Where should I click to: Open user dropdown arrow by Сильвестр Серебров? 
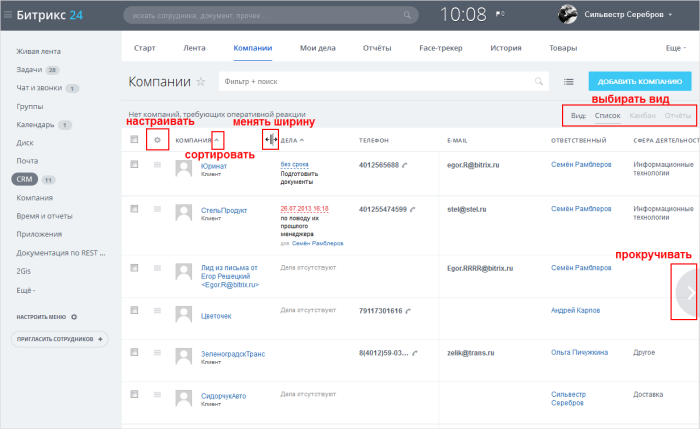(x=670, y=15)
